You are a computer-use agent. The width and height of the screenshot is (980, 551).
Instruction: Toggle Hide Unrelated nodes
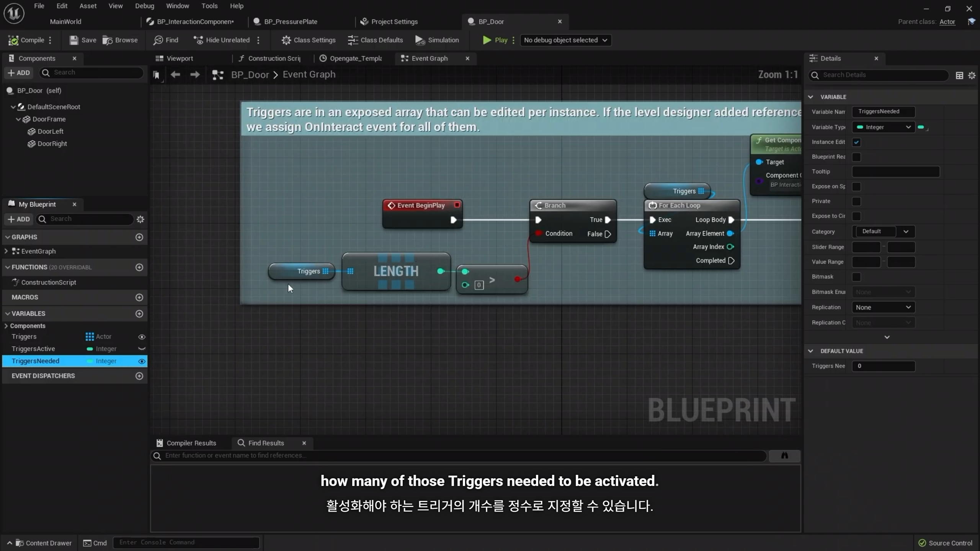pyautogui.click(x=222, y=40)
